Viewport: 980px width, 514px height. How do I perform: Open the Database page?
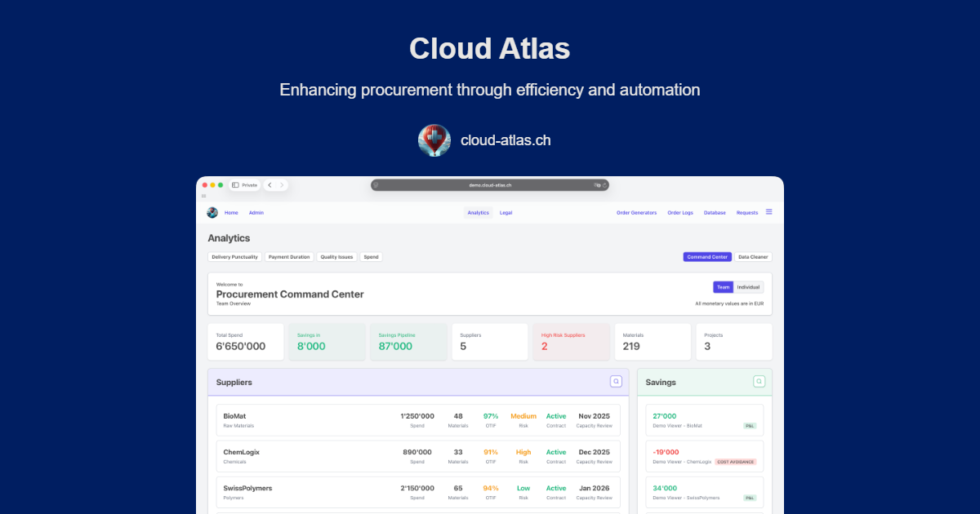point(715,213)
